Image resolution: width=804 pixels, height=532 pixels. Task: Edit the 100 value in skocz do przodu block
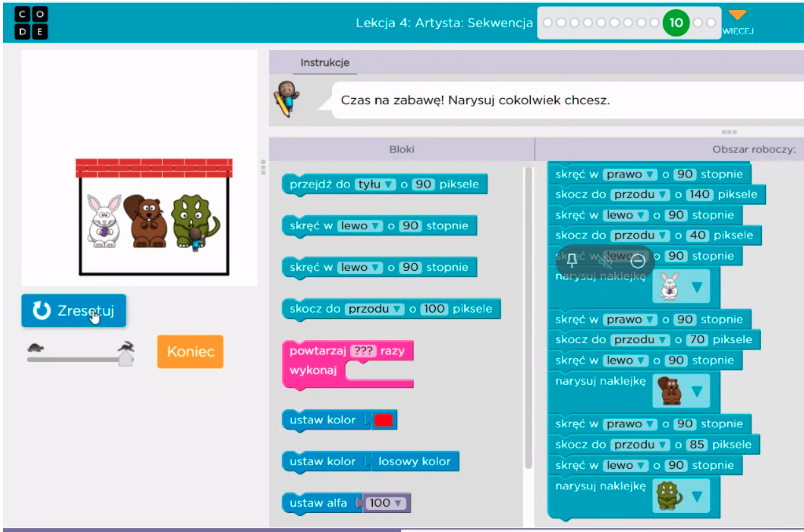coord(434,309)
